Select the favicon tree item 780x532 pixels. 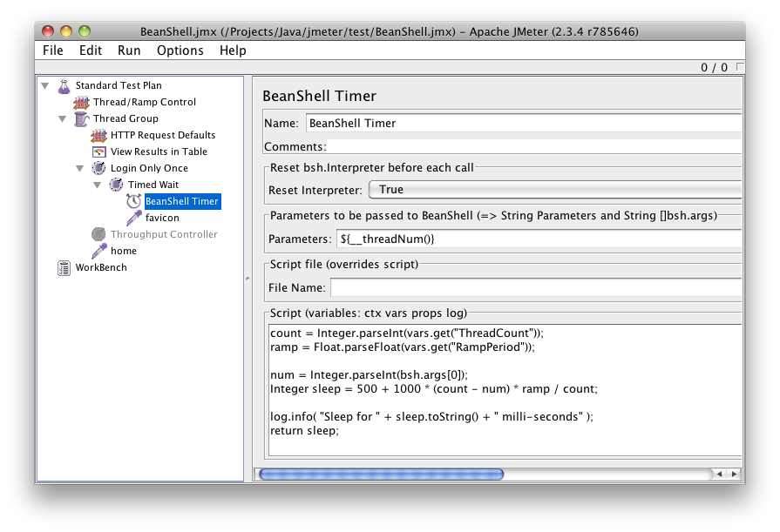pyautogui.click(x=162, y=218)
